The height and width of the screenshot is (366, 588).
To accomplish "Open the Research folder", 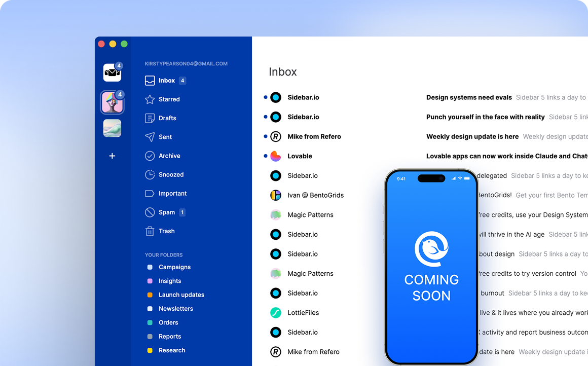I will tap(172, 350).
